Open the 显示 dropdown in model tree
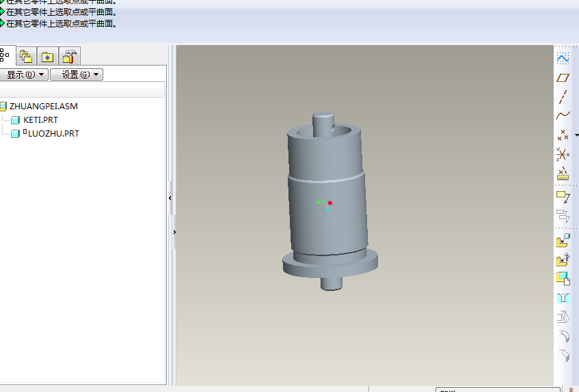The width and height of the screenshot is (579, 392). 24,74
